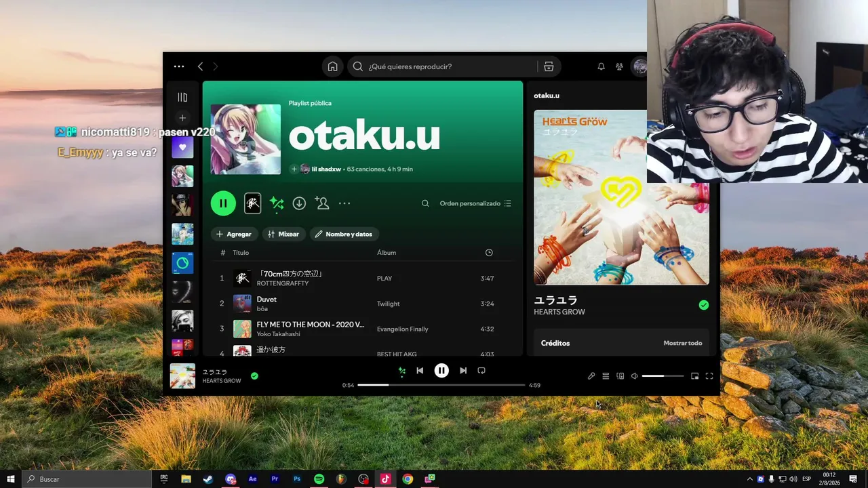868x488 pixels.
Task: Invite collaborators to the playlist
Action: tap(322, 203)
